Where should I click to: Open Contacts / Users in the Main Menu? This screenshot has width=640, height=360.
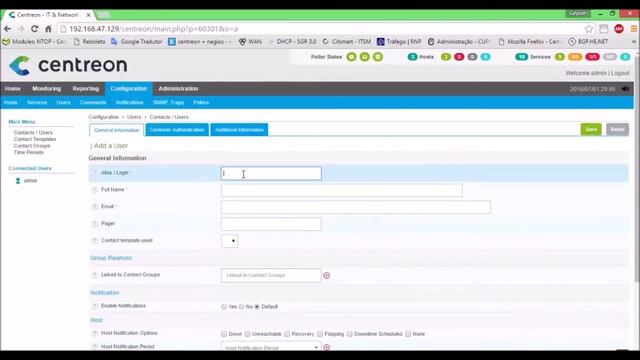pyautogui.click(x=33, y=133)
